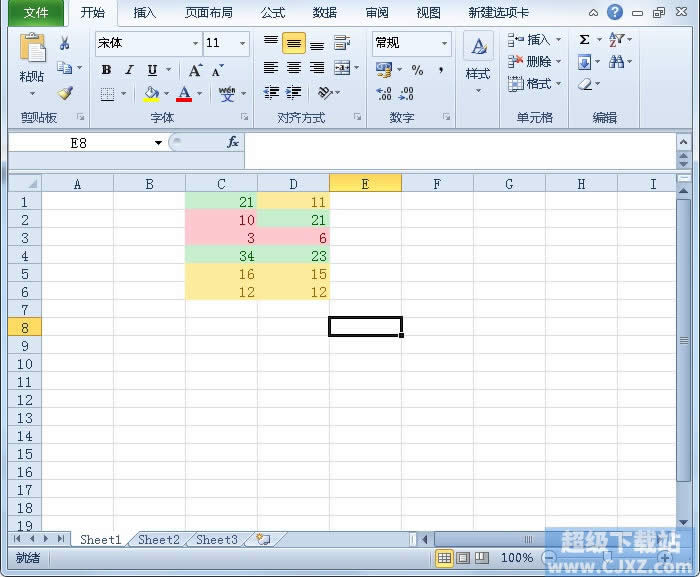The height and width of the screenshot is (577, 700).
Task: Click the Clear eraser icon
Action: pyautogui.click(x=585, y=84)
